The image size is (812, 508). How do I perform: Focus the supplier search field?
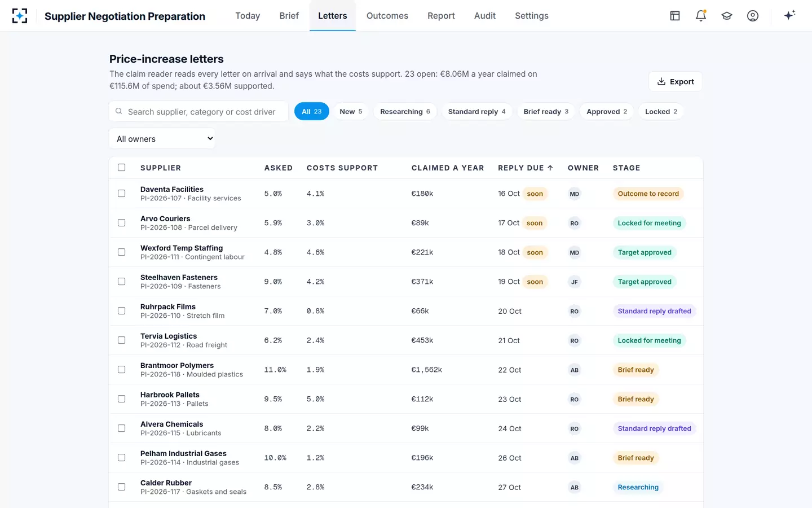pyautogui.click(x=198, y=112)
